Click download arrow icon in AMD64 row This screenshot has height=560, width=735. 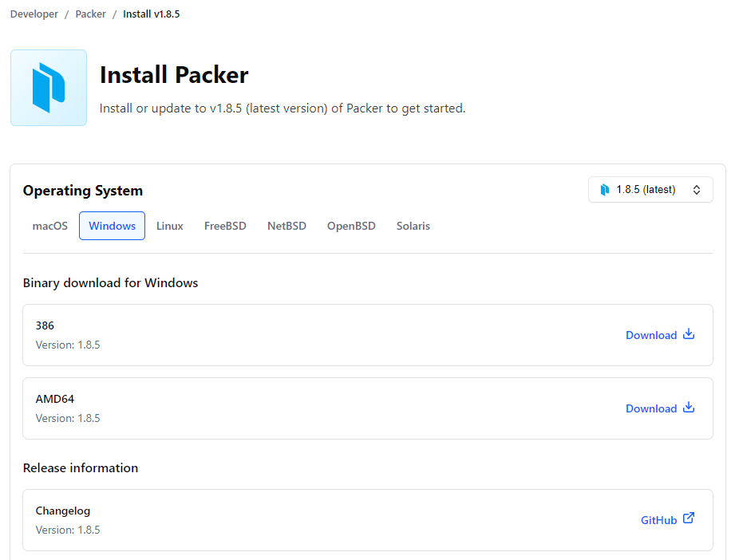coord(689,407)
